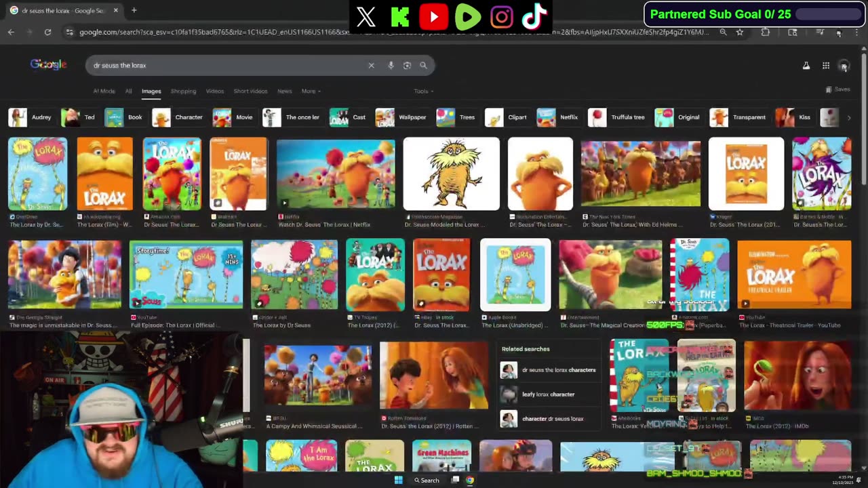Filter images by the Audrey chip
This screenshot has height=488, width=868.
coord(31,117)
